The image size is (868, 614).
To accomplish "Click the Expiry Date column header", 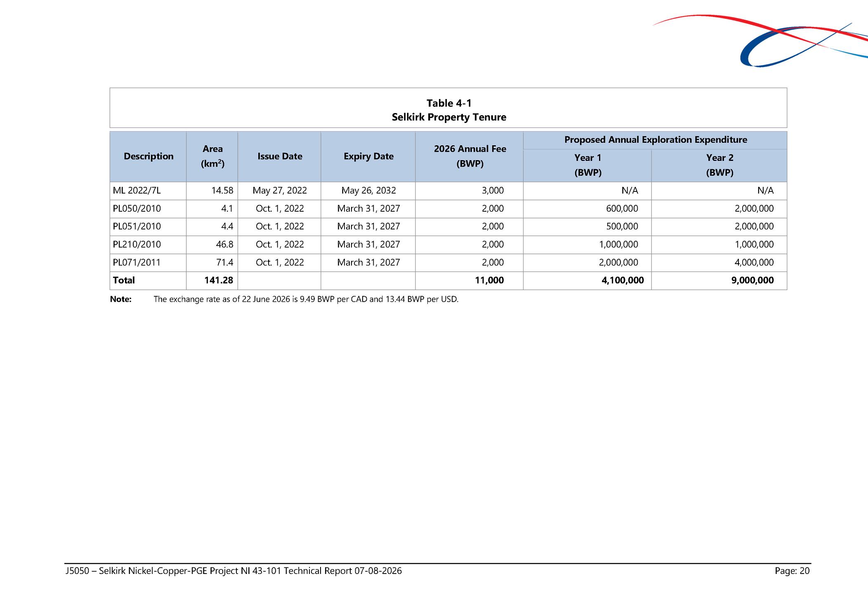I will coord(368,156).
